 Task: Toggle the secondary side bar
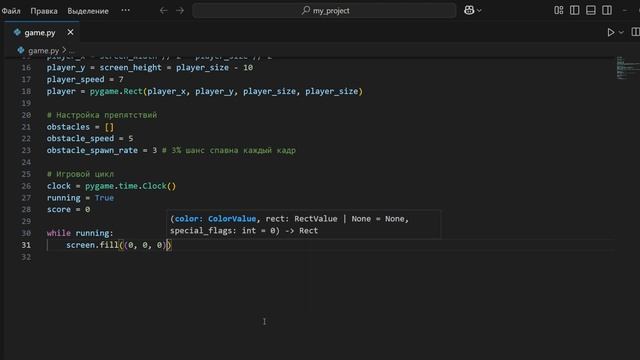tap(607, 10)
